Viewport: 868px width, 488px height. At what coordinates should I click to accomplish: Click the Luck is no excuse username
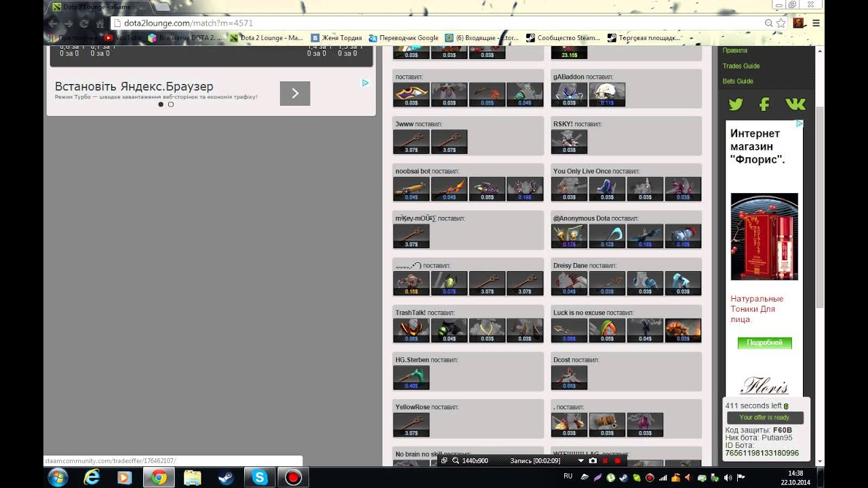click(578, 313)
